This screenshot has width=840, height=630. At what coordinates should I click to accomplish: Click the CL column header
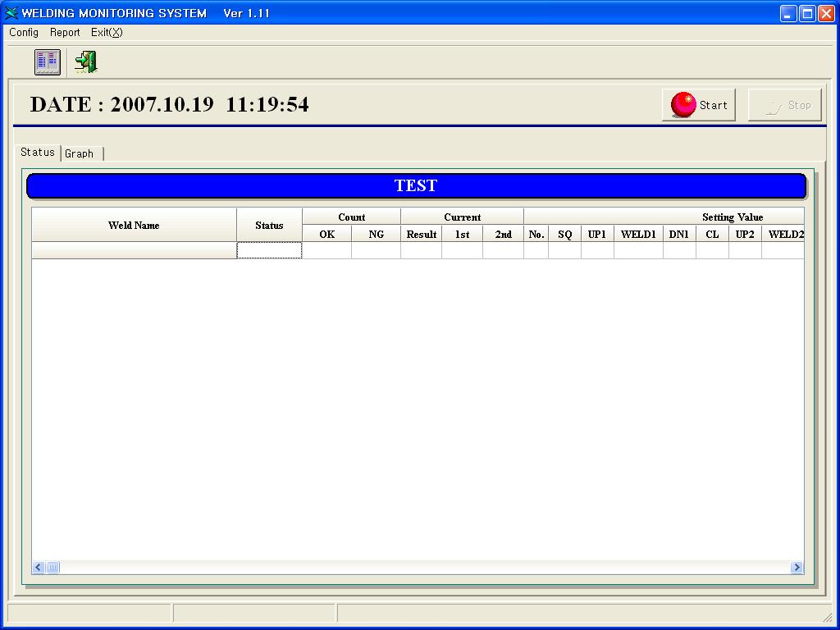[713, 234]
